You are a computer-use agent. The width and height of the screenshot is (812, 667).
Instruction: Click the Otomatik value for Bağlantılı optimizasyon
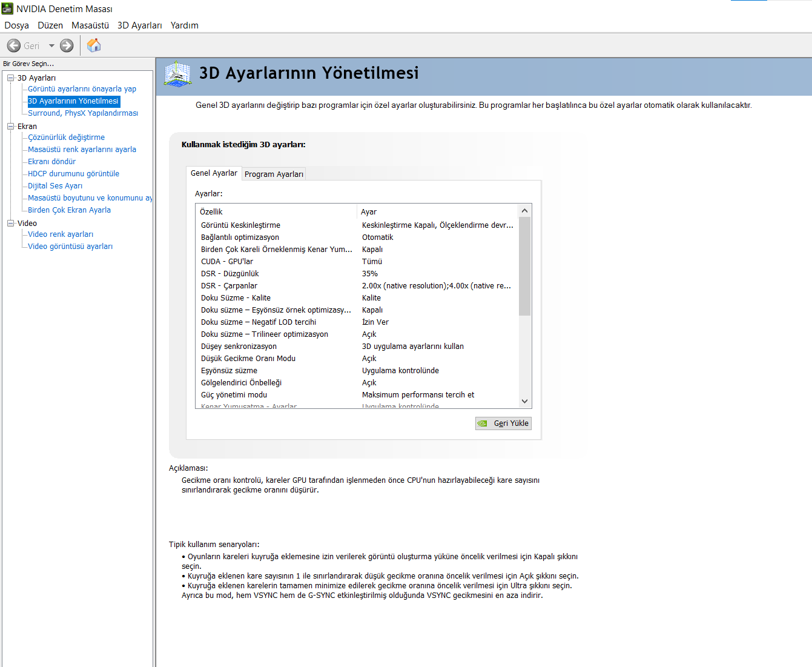click(378, 237)
